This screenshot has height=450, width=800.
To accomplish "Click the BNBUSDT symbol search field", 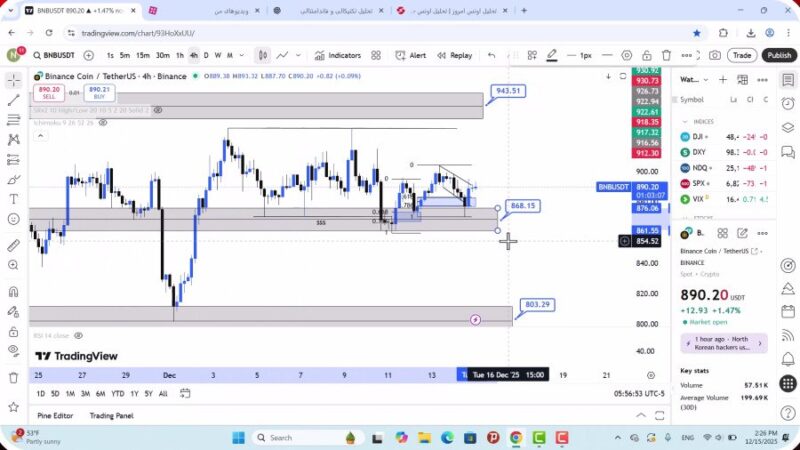I will [x=52, y=56].
